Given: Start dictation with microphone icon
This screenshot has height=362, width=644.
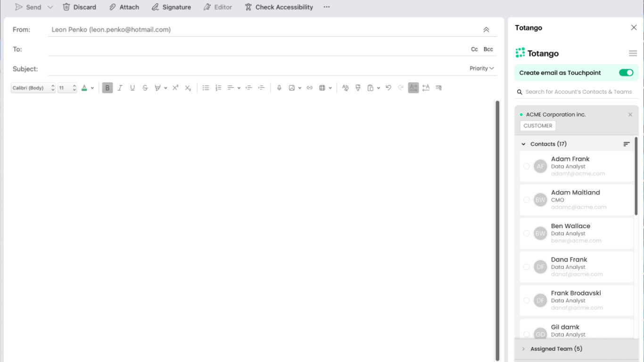Looking at the screenshot, I should (279, 88).
